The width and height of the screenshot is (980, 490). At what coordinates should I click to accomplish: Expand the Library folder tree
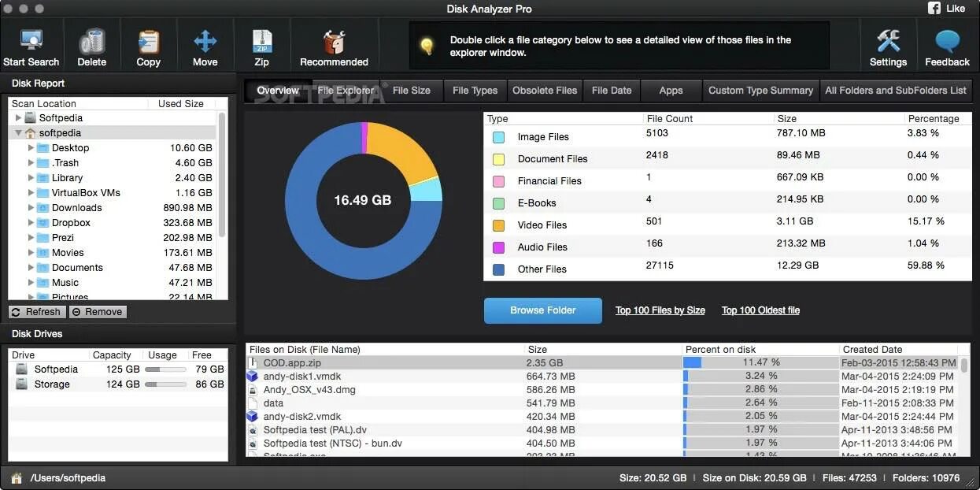[x=31, y=178]
